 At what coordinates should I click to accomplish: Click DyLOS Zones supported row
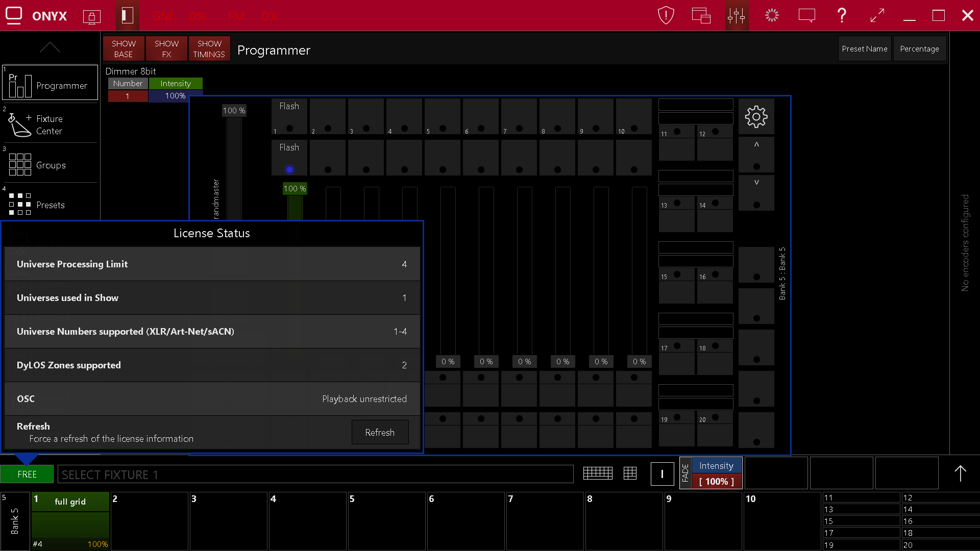pos(212,365)
